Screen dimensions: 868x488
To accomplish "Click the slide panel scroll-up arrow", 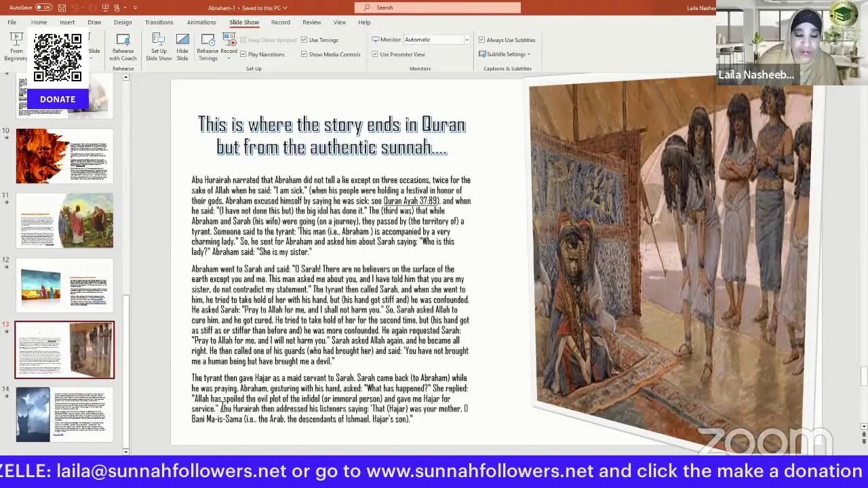I will (x=125, y=78).
